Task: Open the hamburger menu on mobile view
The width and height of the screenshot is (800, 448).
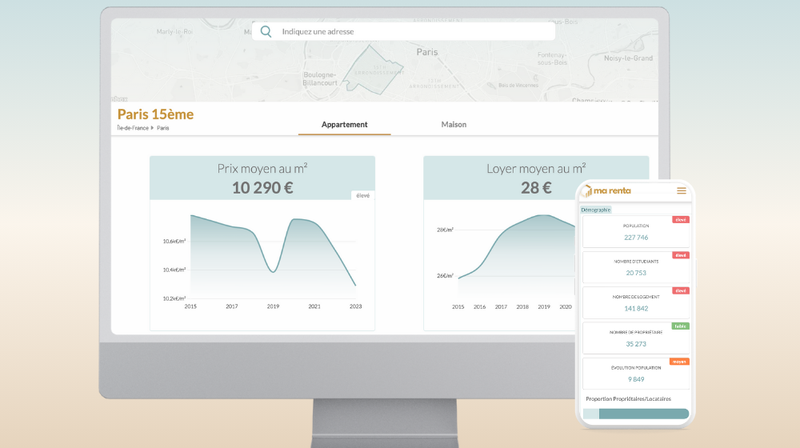Action: [x=681, y=191]
